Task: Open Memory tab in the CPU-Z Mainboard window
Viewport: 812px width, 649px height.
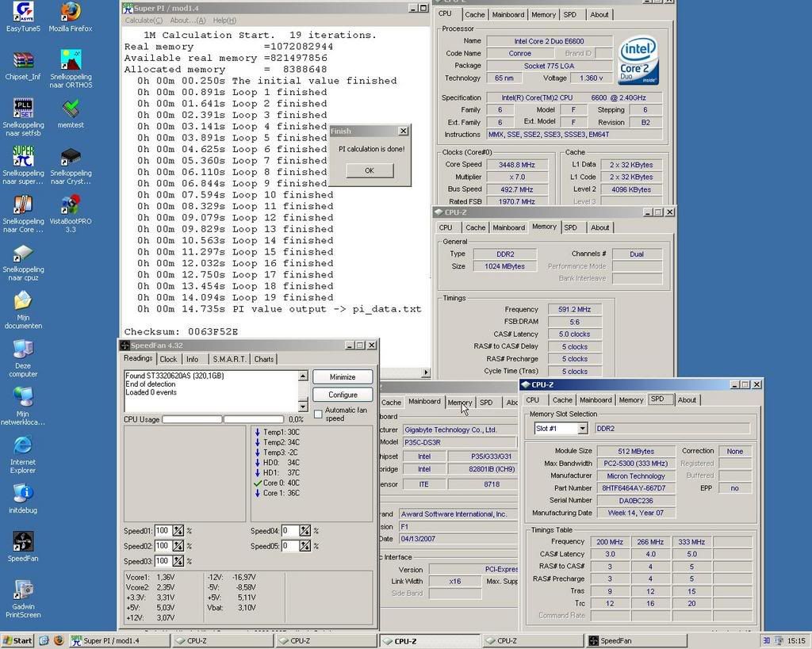Action: [x=460, y=403]
